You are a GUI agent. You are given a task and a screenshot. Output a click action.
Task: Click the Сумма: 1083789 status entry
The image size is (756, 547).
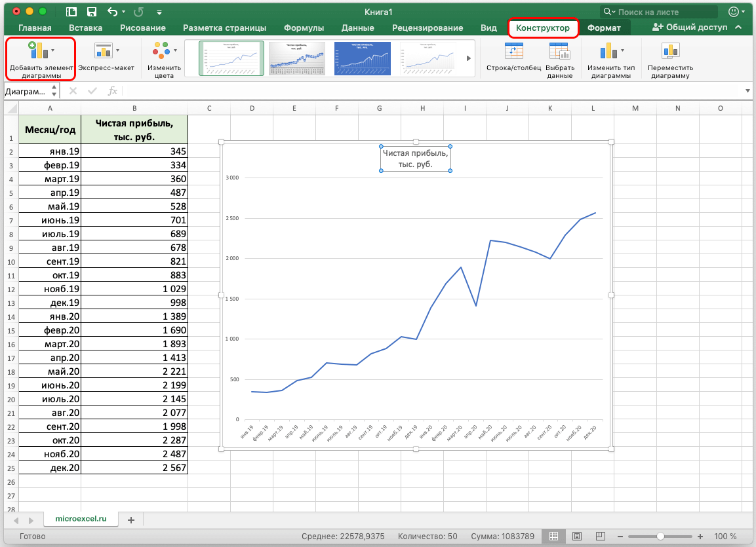coord(503,537)
